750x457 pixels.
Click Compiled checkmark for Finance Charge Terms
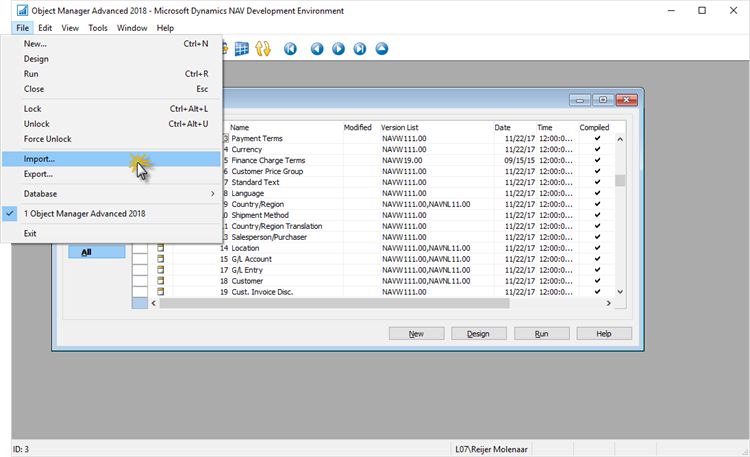coord(597,160)
